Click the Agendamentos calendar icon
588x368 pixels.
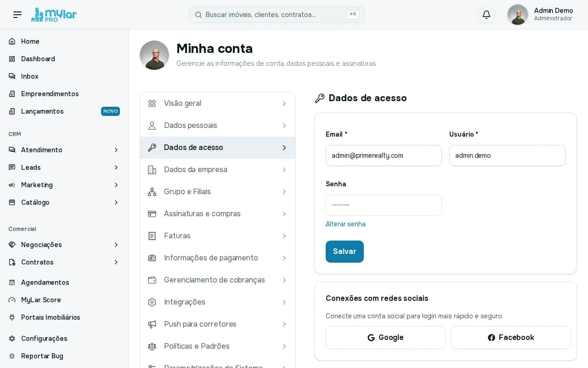click(x=12, y=282)
